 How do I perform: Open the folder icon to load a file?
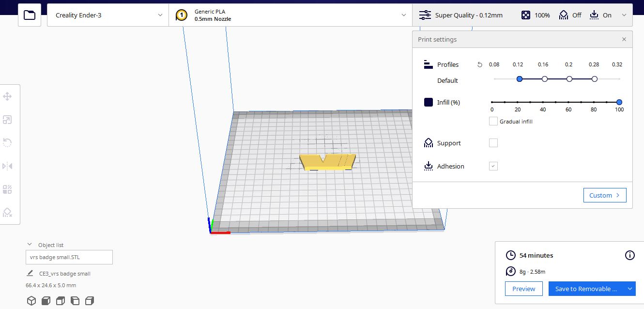(x=29, y=15)
